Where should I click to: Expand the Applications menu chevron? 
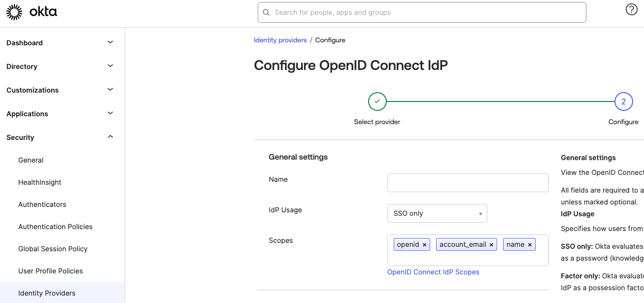pyautogui.click(x=110, y=113)
